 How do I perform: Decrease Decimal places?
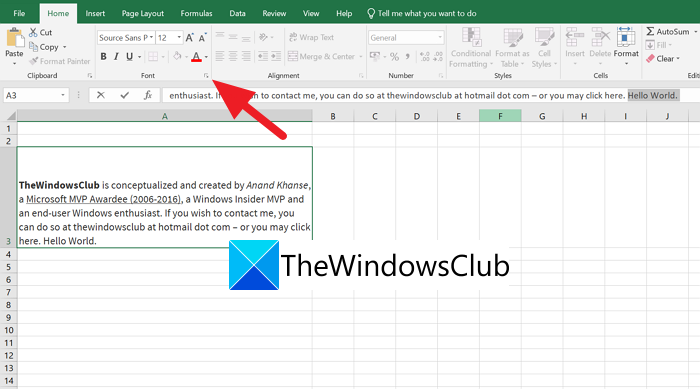point(438,56)
